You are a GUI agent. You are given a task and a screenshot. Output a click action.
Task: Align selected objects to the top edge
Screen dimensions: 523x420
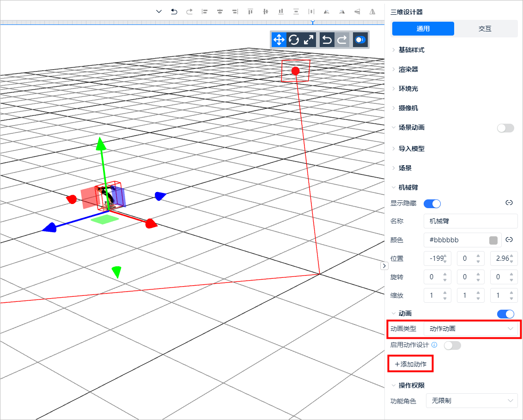(x=250, y=12)
